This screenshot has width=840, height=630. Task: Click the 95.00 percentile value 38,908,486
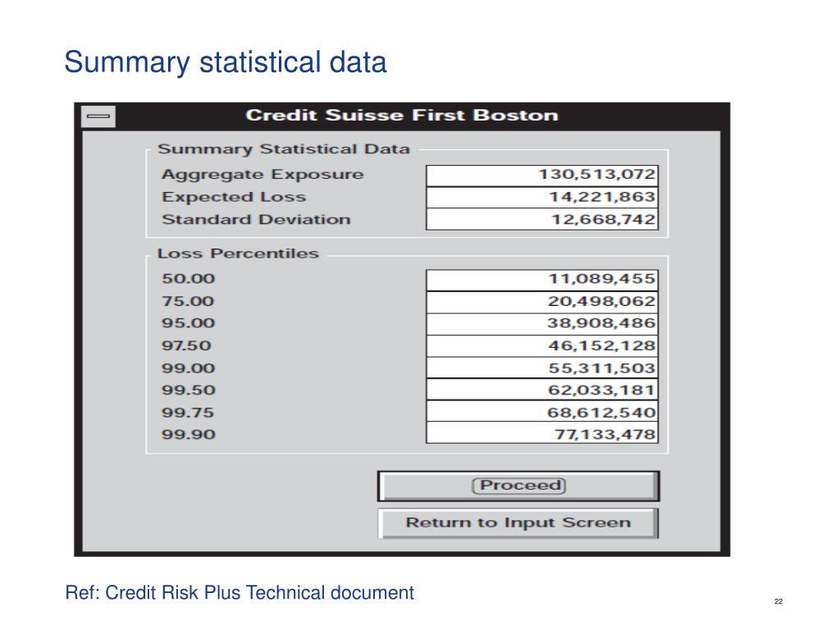pos(542,323)
